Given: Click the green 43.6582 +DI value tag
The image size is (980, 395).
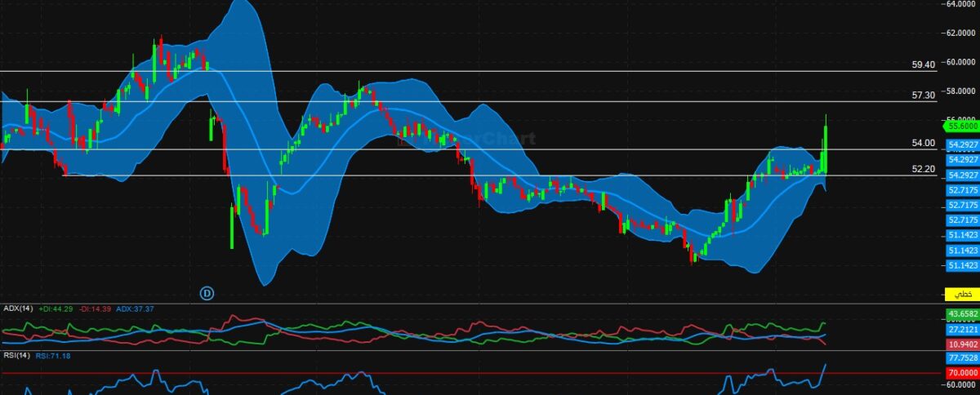Looking at the screenshot, I should point(962,314).
